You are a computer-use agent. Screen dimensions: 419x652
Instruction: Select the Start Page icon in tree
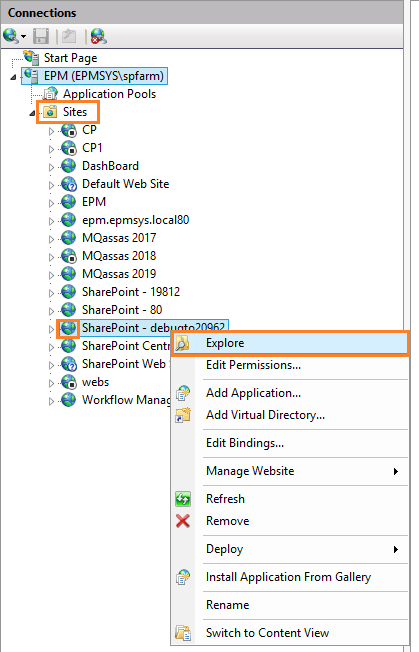click(x=31, y=57)
